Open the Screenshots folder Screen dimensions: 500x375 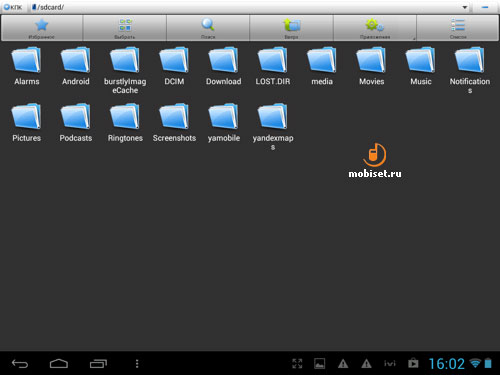click(x=174, y=123)
